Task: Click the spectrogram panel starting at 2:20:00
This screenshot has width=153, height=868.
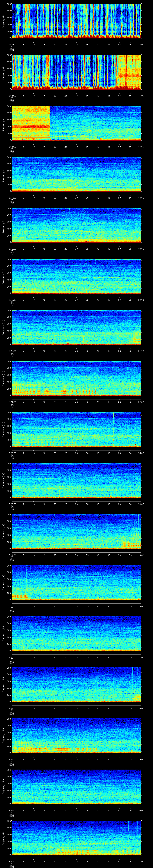Action: coord(77,327)
